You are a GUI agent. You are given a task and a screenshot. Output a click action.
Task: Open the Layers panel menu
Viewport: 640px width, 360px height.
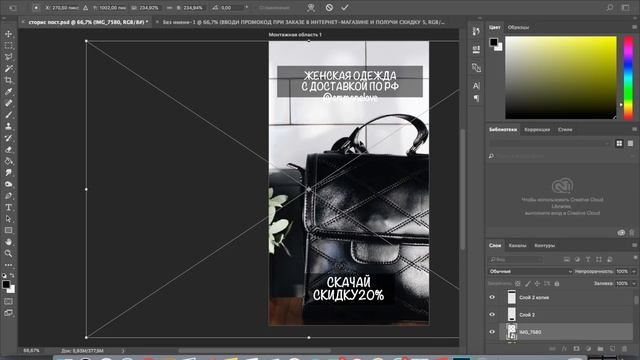(634, 245)
